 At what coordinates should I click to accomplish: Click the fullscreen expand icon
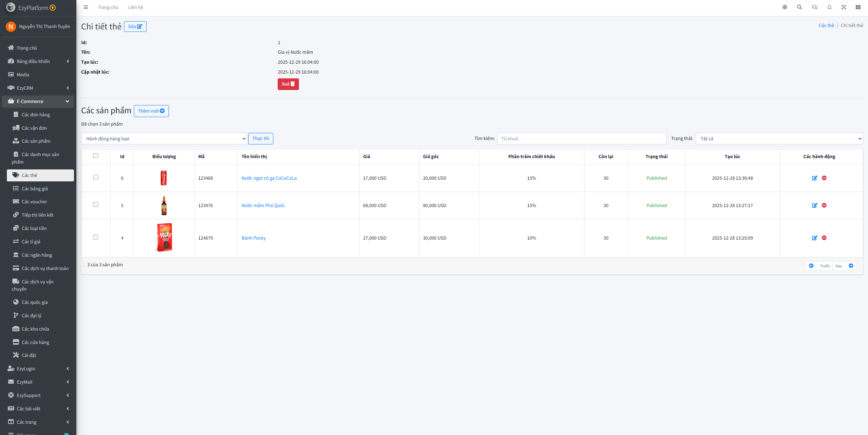click(844, 7)
